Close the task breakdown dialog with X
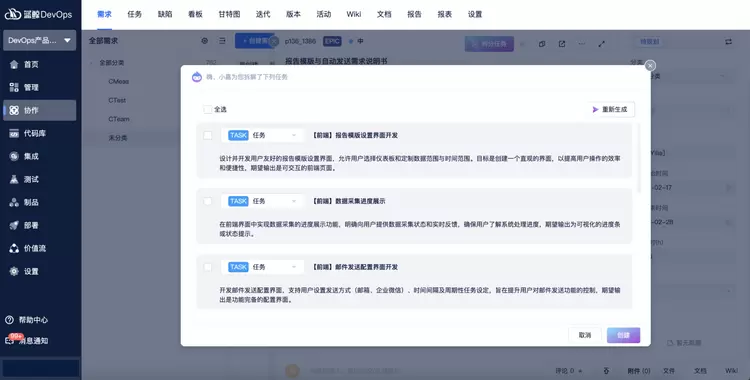Image resolution: width=750 pixels, height=380 pixels. (x=650, y=66)
